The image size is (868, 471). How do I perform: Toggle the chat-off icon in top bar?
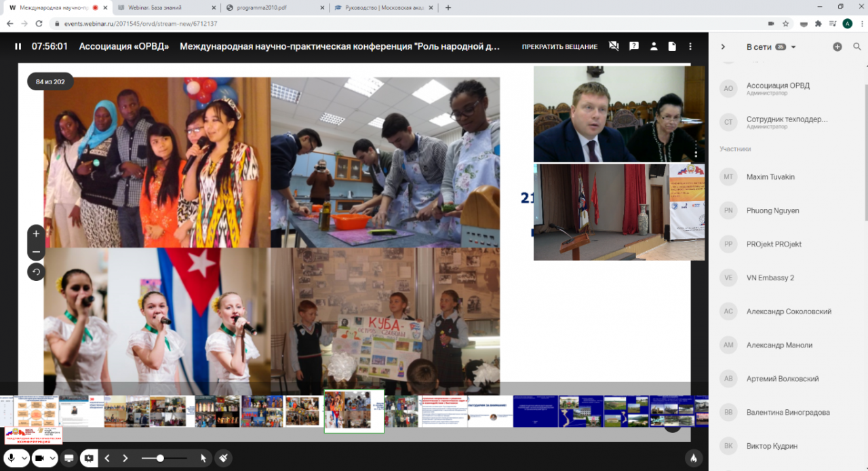(x=614, y=47)
